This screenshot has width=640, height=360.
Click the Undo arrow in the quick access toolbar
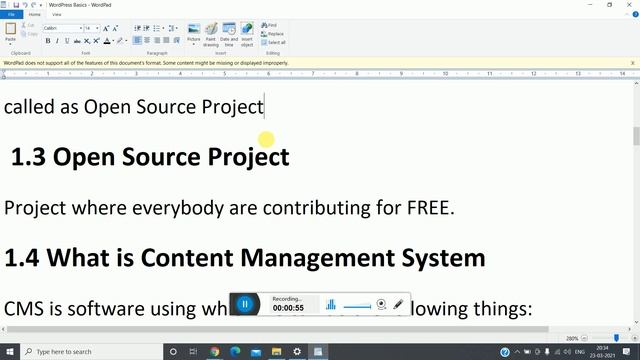coord(24,5)
